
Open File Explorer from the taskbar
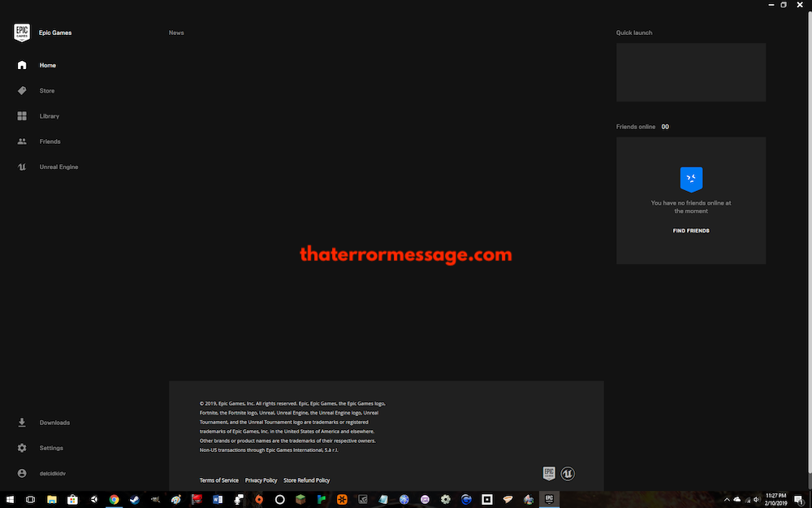[x=52, y=500]
